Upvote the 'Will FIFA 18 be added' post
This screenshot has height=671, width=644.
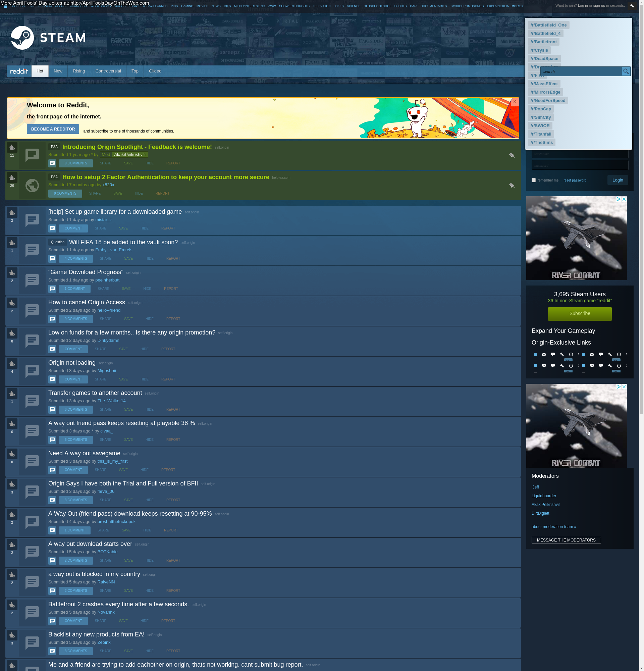point(12,242)
